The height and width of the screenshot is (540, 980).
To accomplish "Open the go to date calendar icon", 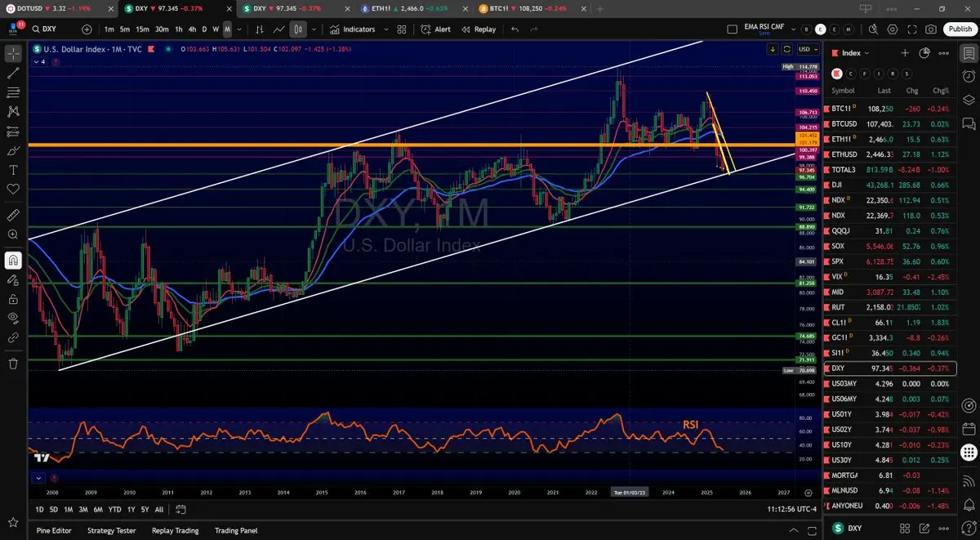I will point(181,509).
